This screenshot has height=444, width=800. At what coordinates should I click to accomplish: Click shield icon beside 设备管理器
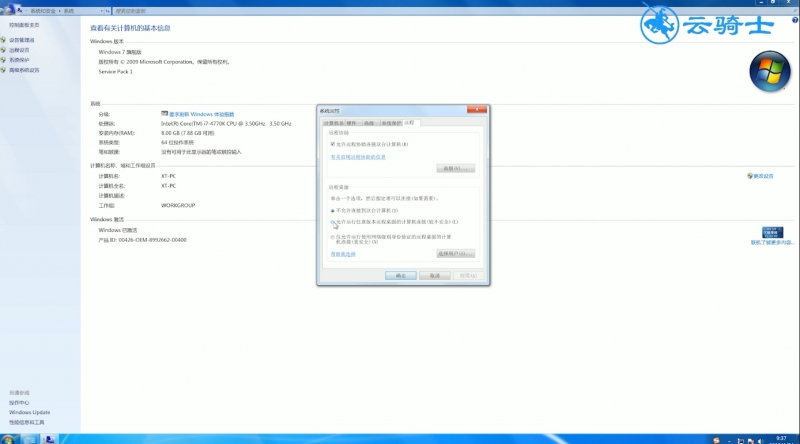tap(4, 40)
